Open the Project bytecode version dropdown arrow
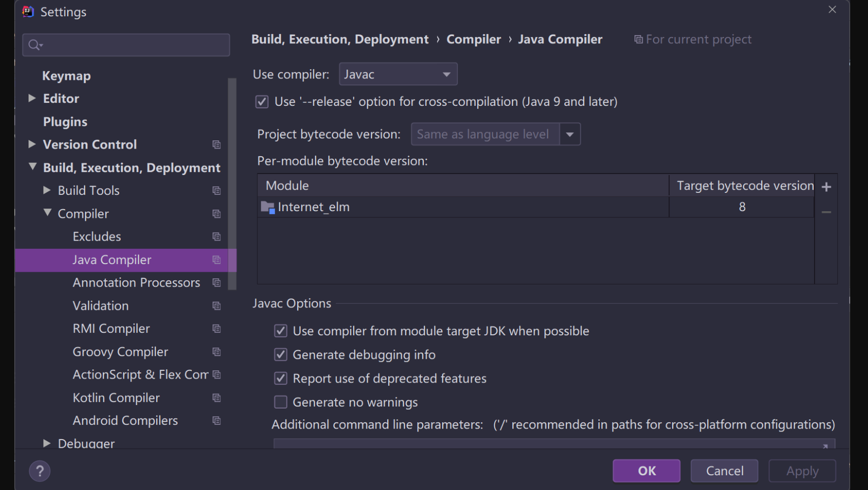The height and width of the screenshot is (490, 868). click(x=570, y=134)
